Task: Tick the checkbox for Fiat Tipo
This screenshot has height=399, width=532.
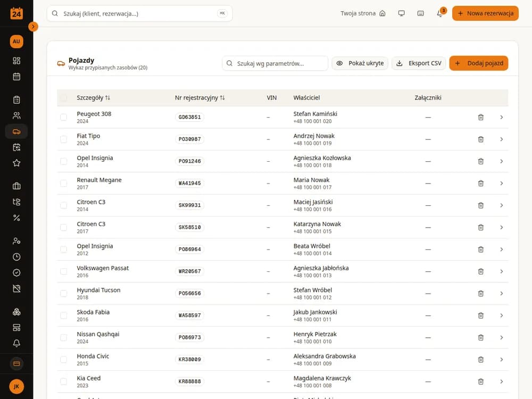Action: 63,139
